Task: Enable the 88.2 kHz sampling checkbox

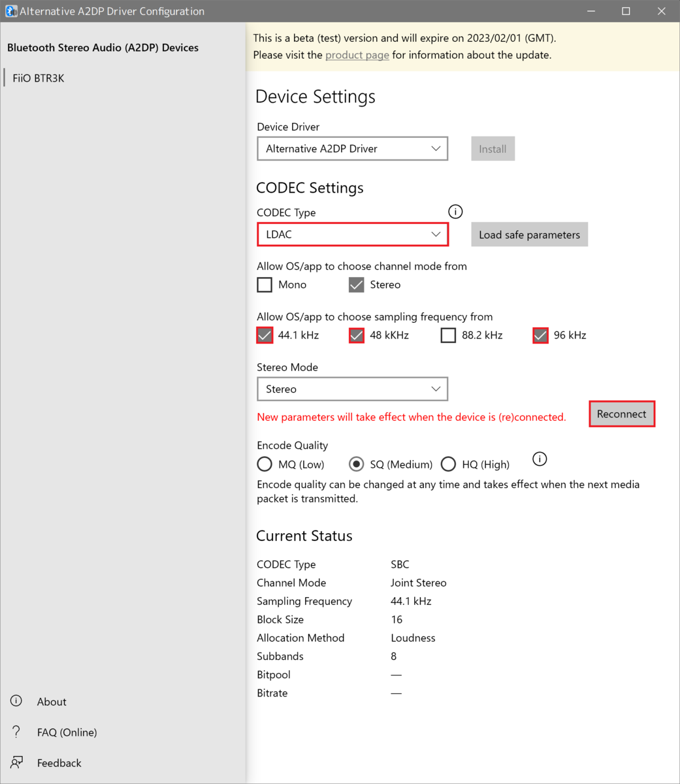Action: (x=448, y=335)
